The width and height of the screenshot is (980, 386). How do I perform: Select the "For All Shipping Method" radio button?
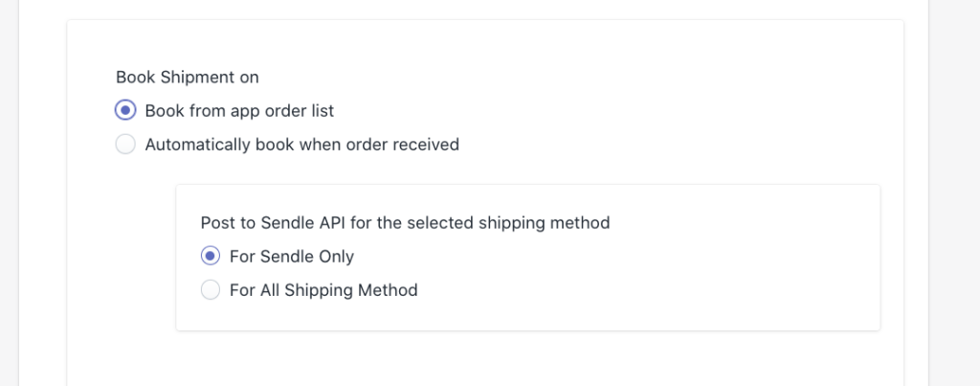[211, 289]
